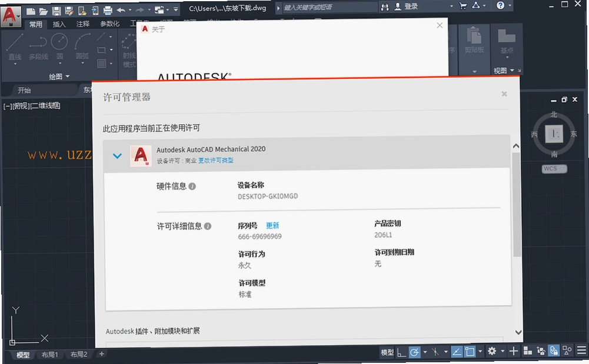Click the Workspace switching icon in quick toolbar
This screenshot has height=364, width=589.
159,10
